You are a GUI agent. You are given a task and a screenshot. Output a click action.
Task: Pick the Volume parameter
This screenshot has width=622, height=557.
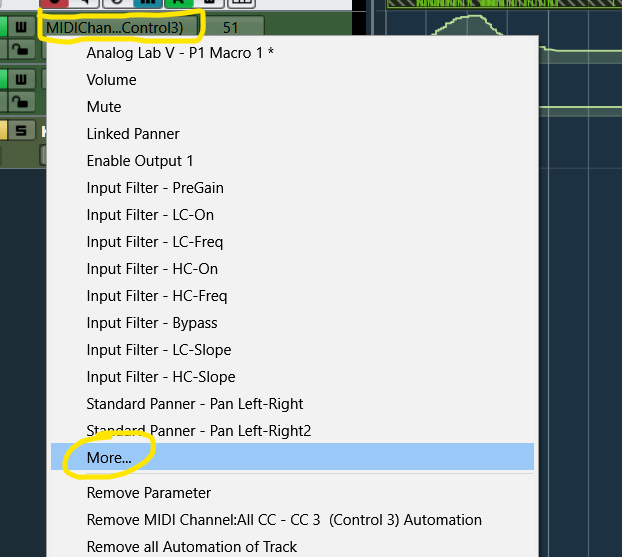coord(112,80)
